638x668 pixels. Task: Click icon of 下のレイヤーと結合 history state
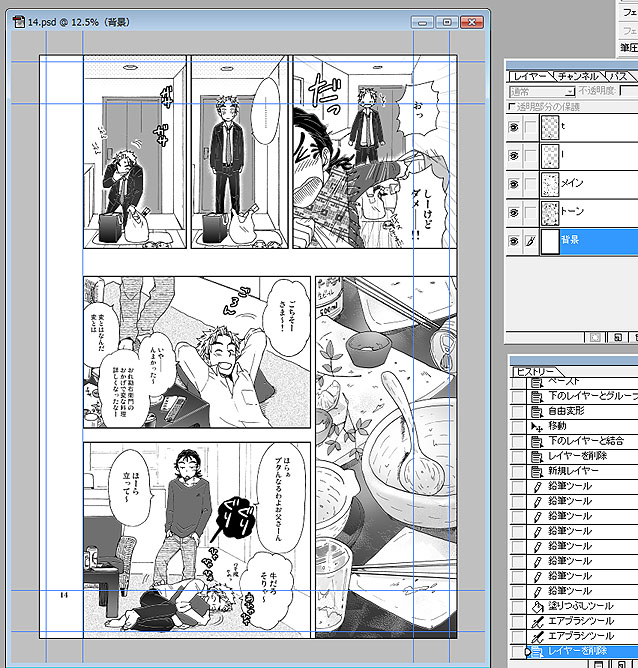(x=537, y=441)
